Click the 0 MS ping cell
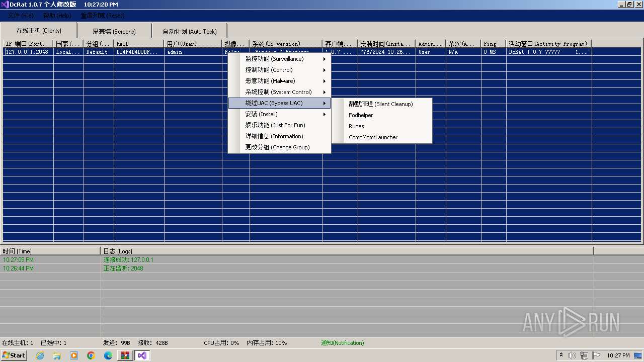644x362 pixels. [x=494, y=52]
